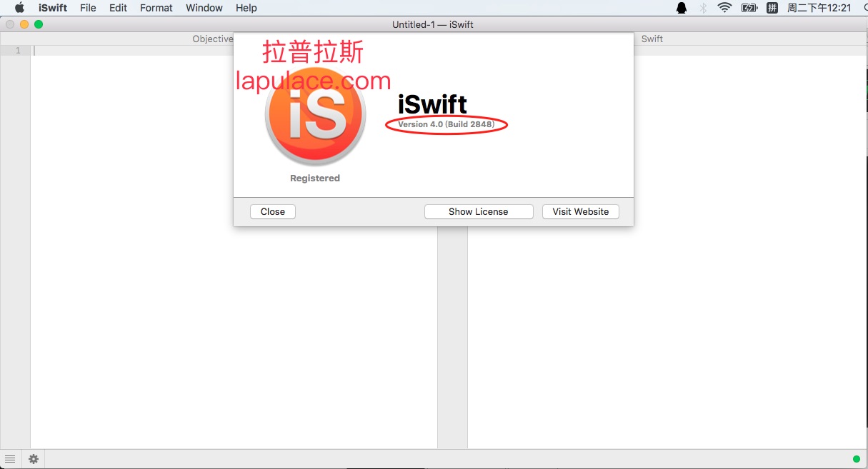Click into the Swift output pane

664,321
